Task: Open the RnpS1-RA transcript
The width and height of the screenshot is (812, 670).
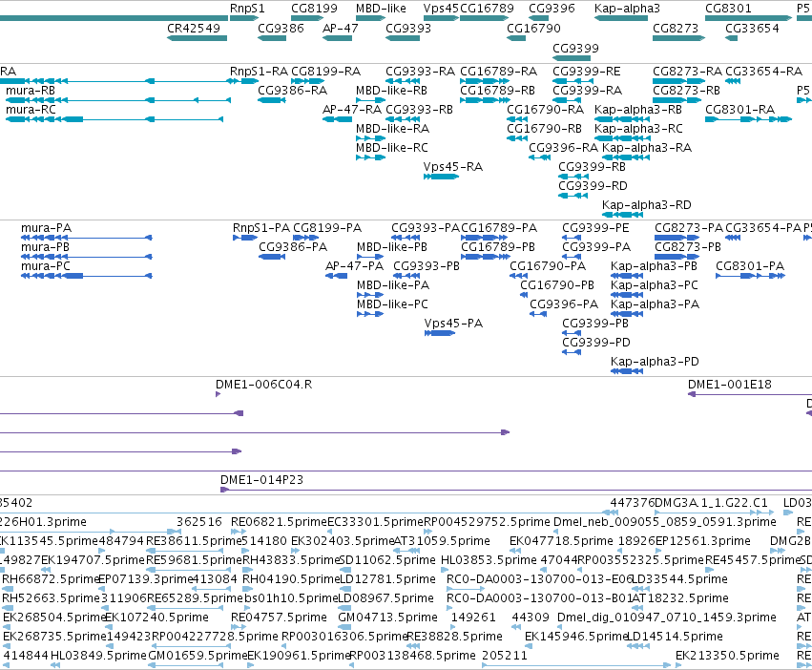Action: pos(244,81)
